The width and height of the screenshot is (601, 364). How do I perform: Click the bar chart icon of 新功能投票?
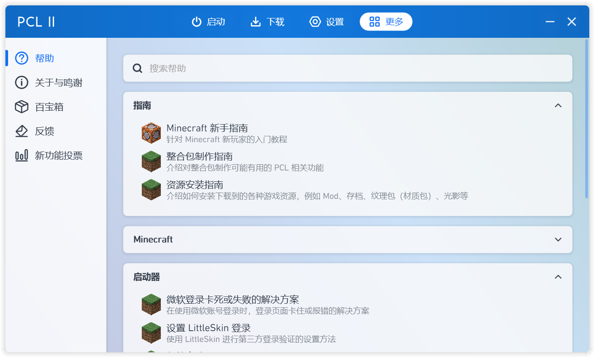pyautogui.click(x=22, y=155)
